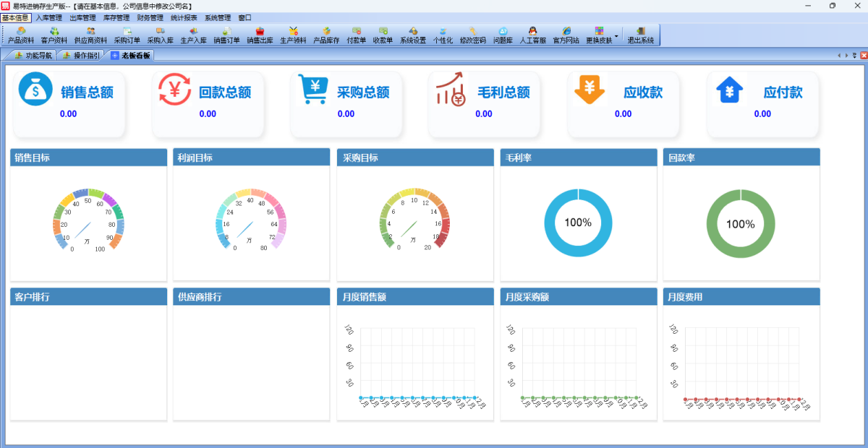Switch to the 操作指引 tab
Image resolution: width=868 pixels, height=448 pixels.
click(x=82, y=56)
